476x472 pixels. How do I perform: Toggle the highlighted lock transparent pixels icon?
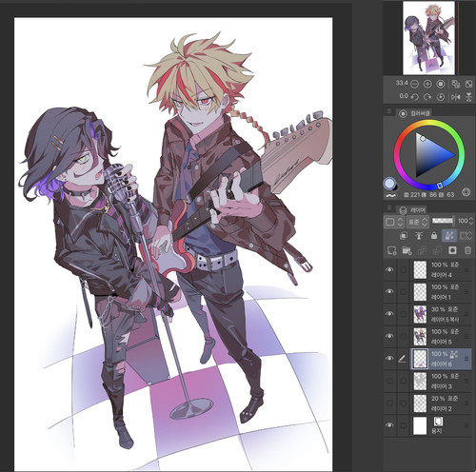click(449, 235)
